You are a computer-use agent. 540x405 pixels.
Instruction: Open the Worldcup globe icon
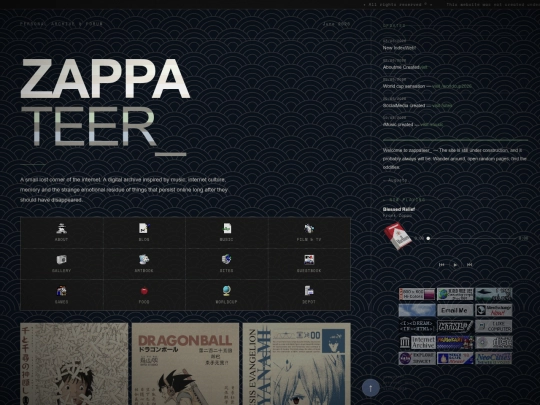(x=226, y=291)
